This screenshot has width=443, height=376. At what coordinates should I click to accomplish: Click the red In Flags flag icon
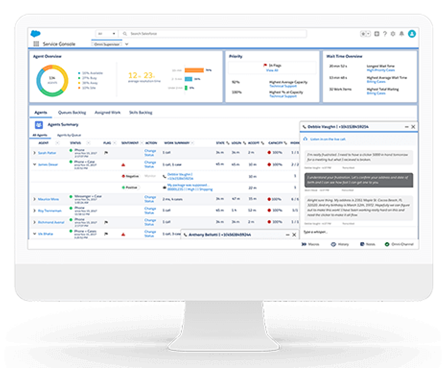[265, 65]
